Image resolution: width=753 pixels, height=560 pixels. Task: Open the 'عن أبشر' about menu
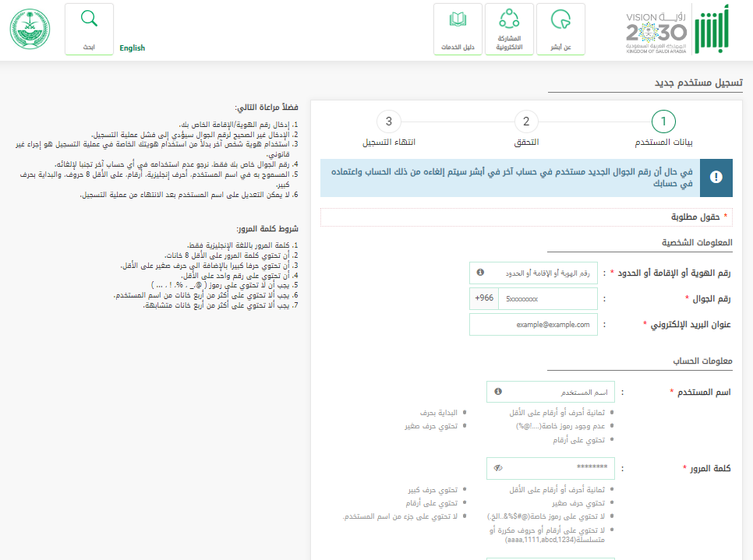(561, 30)
